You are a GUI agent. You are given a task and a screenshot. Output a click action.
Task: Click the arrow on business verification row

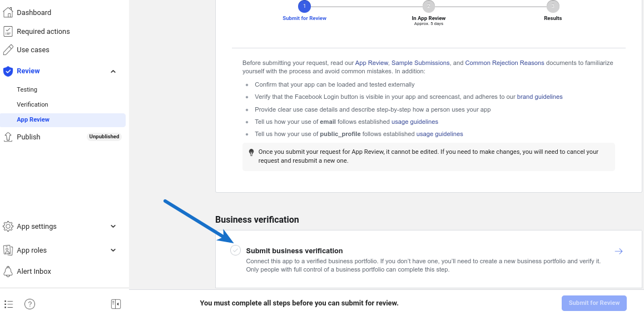(x=618, y=252)
